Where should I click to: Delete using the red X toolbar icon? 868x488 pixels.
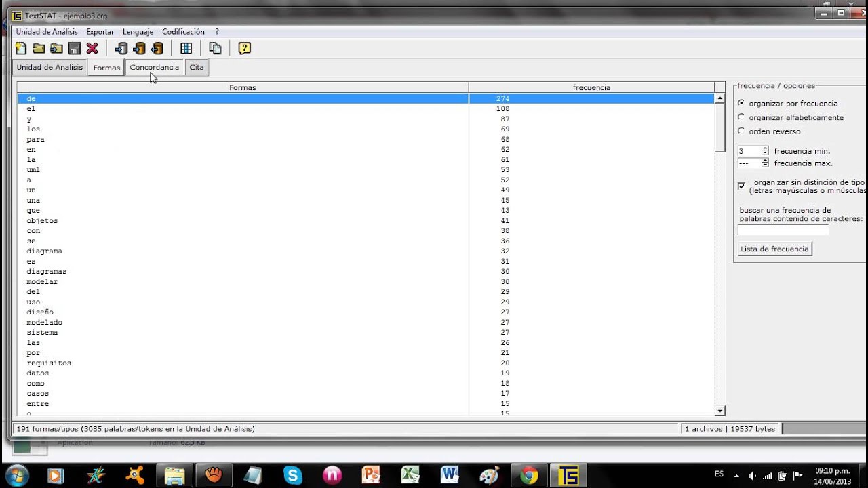click(92, 48)
